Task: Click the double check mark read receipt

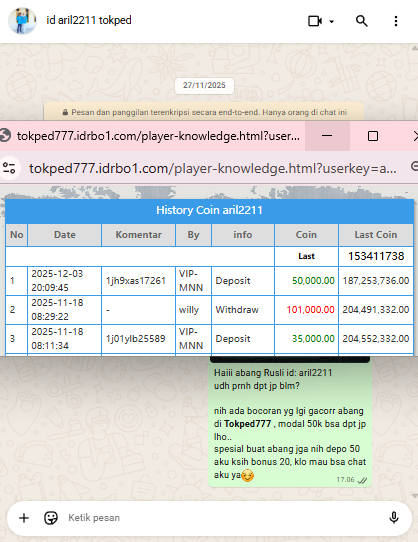Action: point(362,480)
